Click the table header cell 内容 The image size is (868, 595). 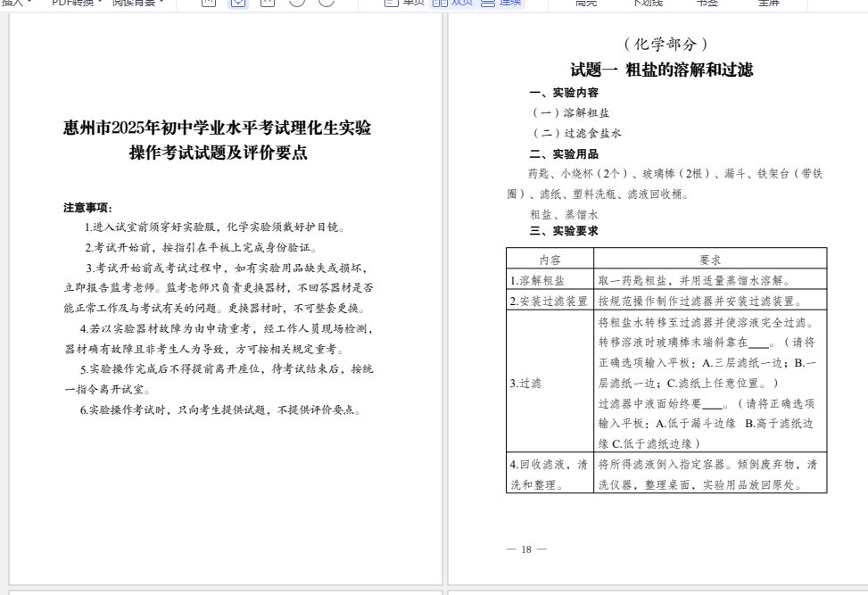550,260
